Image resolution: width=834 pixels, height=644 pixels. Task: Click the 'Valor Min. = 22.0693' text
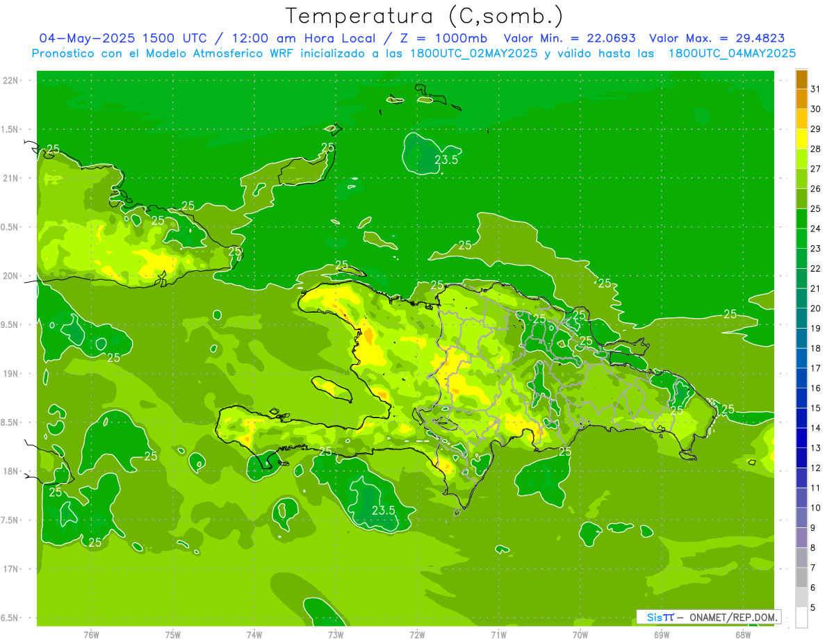coord(569,38)
